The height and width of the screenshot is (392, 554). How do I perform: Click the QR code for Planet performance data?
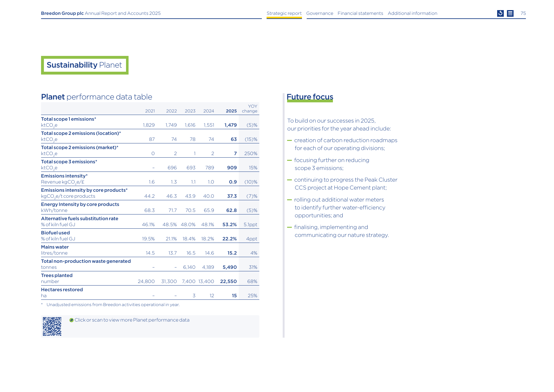click(52, 326)
